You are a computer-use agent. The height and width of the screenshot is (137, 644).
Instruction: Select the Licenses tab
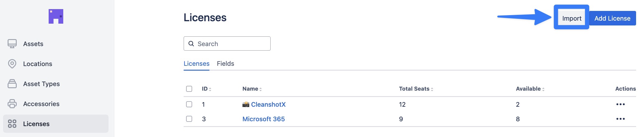pos(196,64)
